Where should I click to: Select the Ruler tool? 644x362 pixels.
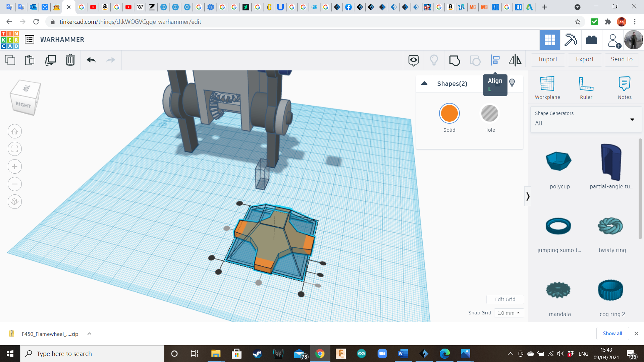click(x=586, y=88)
